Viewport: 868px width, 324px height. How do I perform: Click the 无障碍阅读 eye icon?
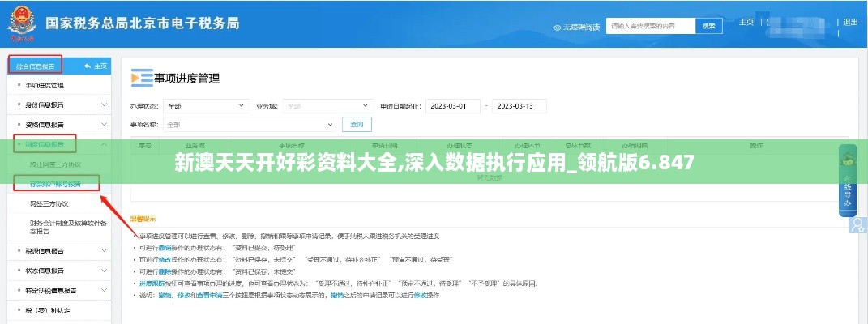(558, 27)
